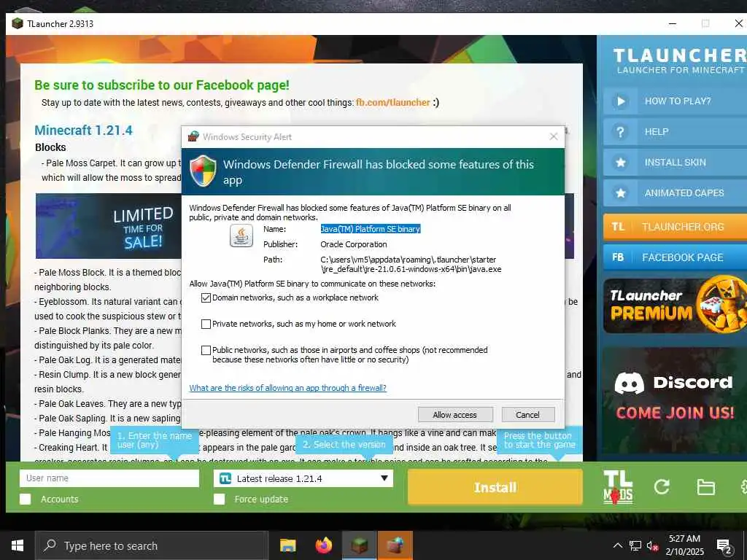The image size is (747, 560).
Task: Click Animated Capes star icon
Action: [620, 192]
